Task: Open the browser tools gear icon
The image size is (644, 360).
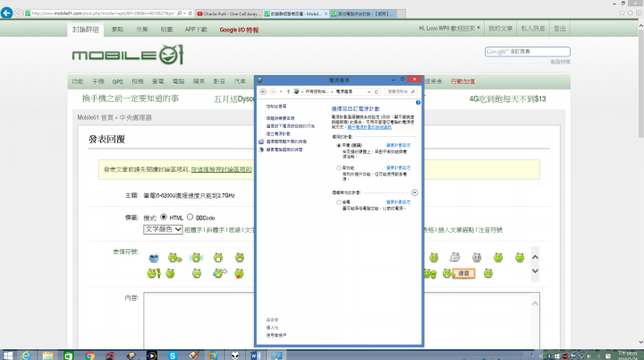Action: click(639, 13)
